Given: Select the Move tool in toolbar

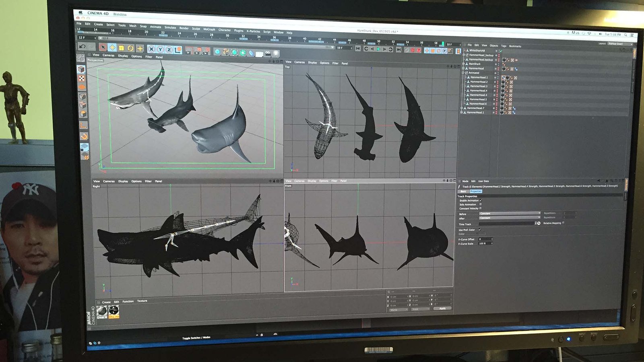Looking at the screenshot, I should pyautogui.click(x=112, y=48).
